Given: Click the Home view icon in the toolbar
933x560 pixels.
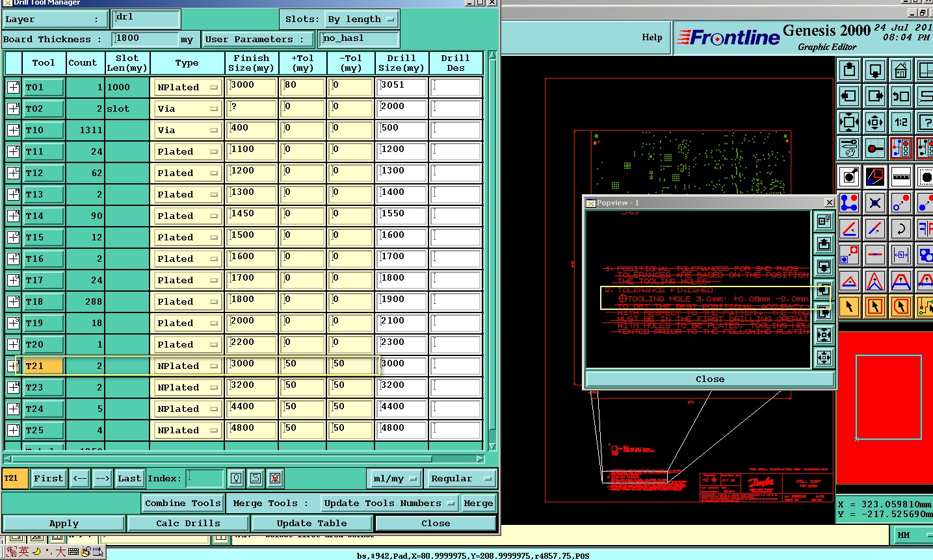Looking at the screenshot, I should (900, 70).
